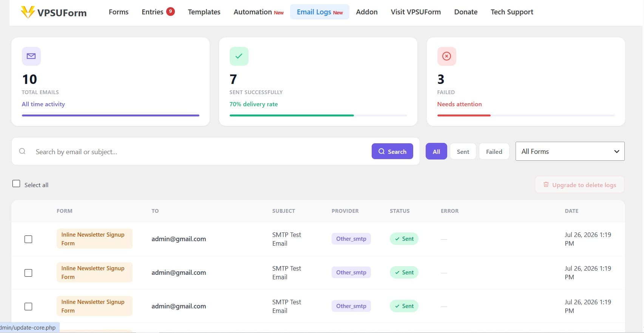The image size is (644, 333).
Task: Click the second row's Other_smtp provider badge
Action: click(351, 273)
